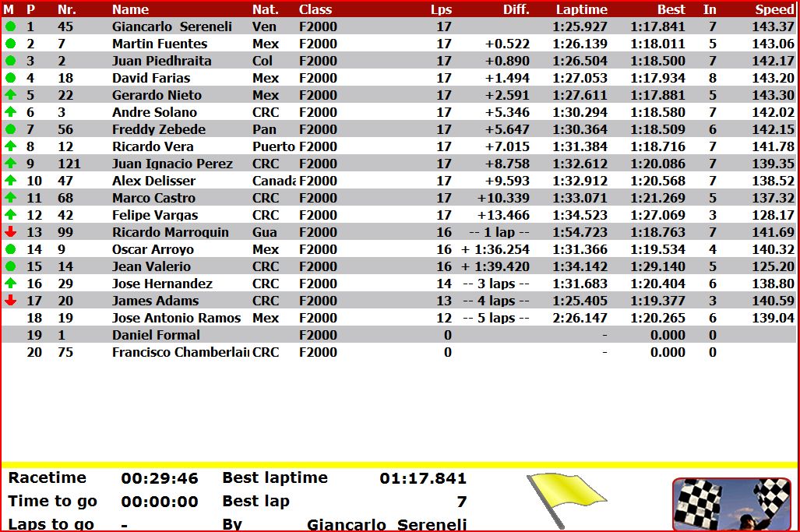The width and height of the screenshot is (800, 532).
Task: Sort by the Name column header
Action: tap(130, 9)
